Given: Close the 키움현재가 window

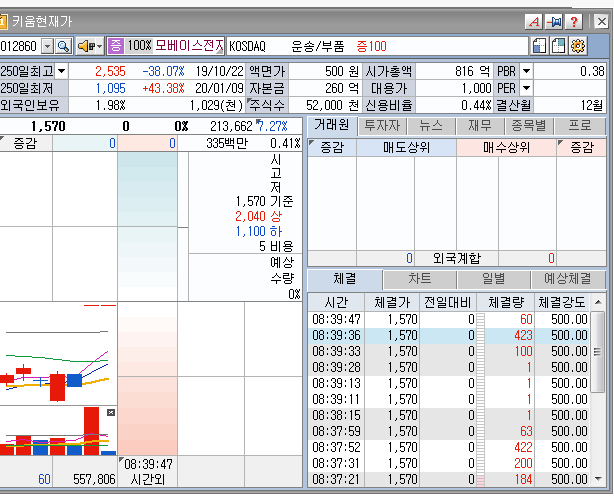Looking at the screenshot, I should [601, 22].
